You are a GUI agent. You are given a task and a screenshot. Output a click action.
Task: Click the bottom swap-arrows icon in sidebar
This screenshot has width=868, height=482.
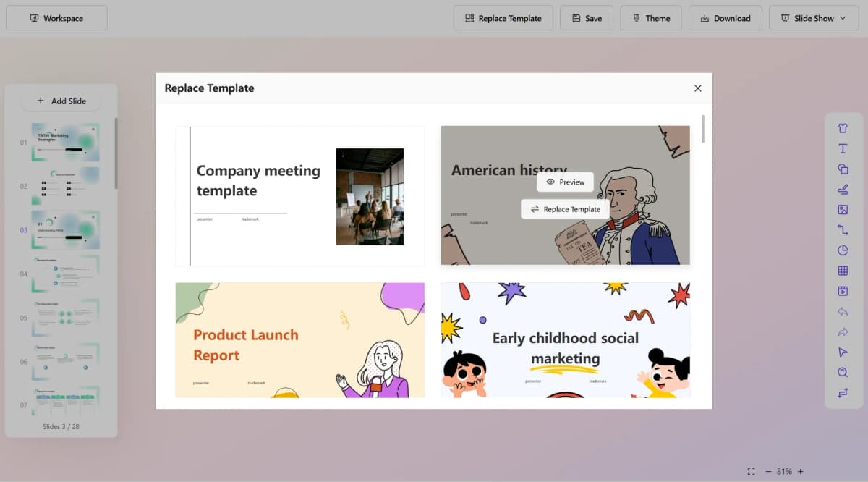[x=843, y=393]
